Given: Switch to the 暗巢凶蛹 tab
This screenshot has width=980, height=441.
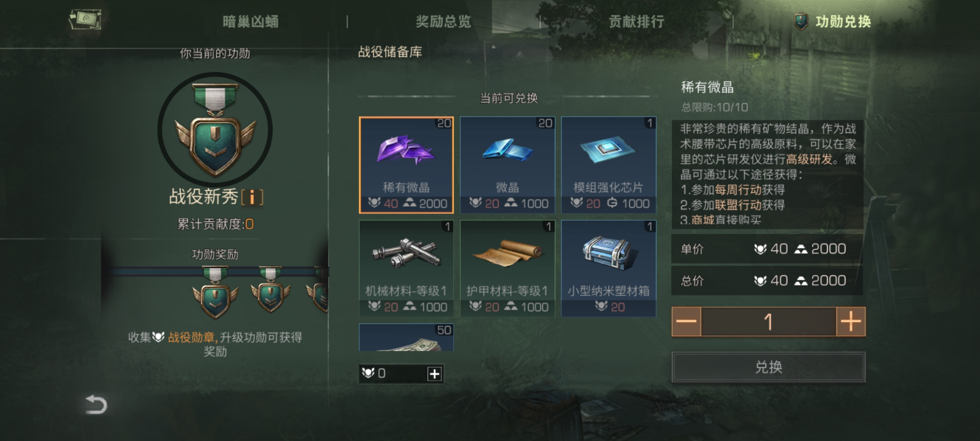Looking at the screenshot, I should (x=251, y=22).
